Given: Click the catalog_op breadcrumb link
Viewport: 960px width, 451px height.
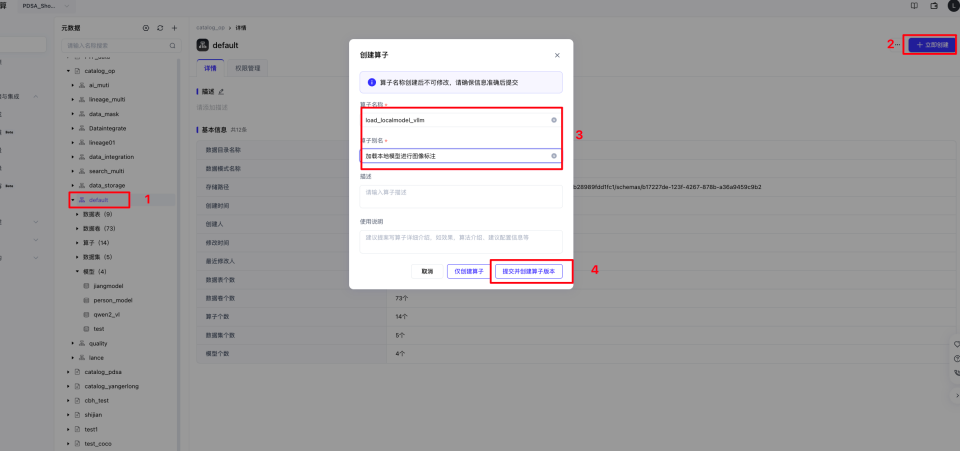Looking at the screenshot, I should pyautogui.click(x=210, y=28).
